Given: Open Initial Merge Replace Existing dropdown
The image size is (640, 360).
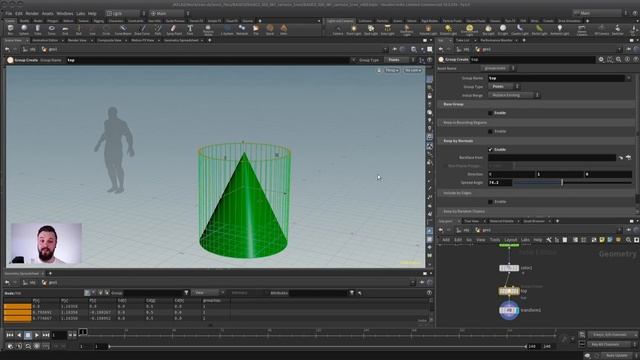Looking at the screenshot, I should click(x=514, y=95).
